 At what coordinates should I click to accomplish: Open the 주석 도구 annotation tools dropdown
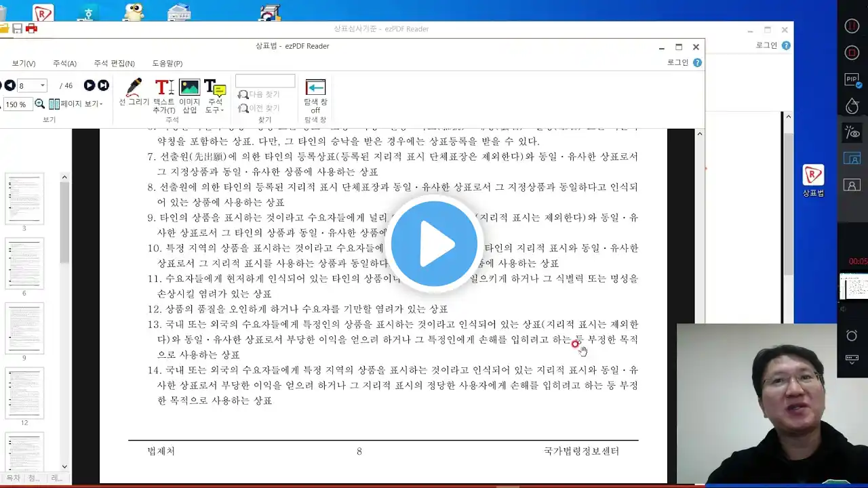214,96
